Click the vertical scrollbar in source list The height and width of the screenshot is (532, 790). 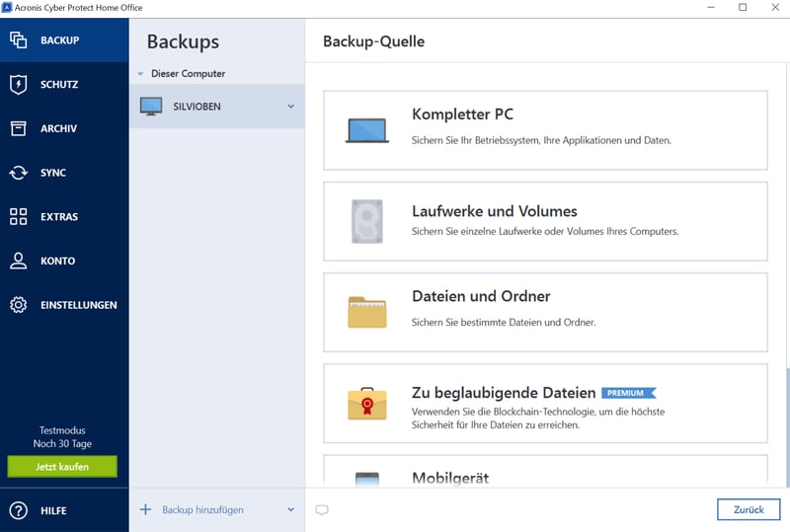(786, 424)
